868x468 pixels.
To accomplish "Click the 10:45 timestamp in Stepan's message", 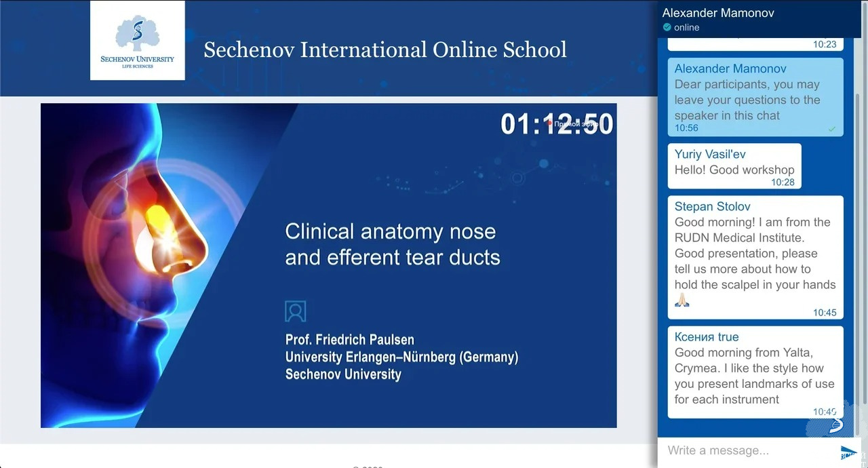I will [x=825, y=313].
